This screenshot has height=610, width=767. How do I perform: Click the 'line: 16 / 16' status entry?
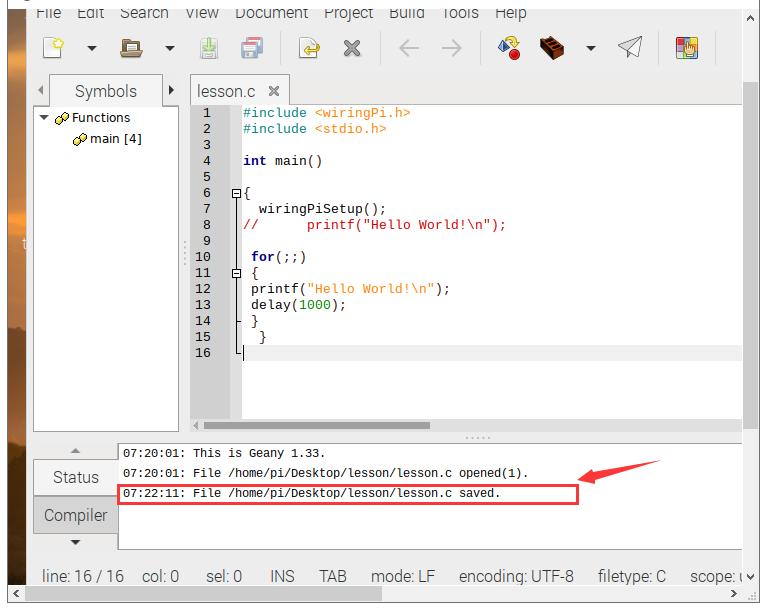[83, 576]
